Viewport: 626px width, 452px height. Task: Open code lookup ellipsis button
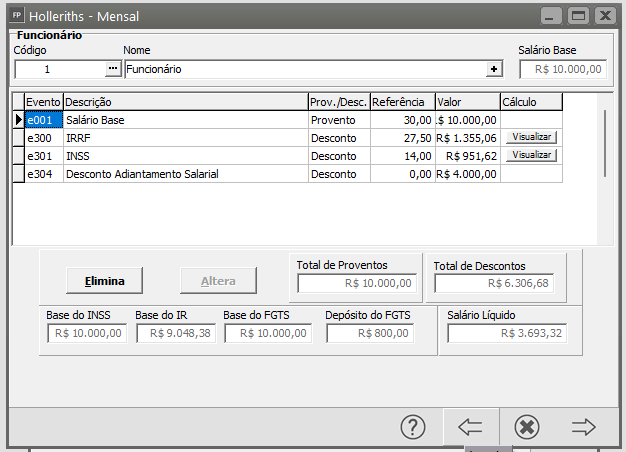[x=112, y=69]
